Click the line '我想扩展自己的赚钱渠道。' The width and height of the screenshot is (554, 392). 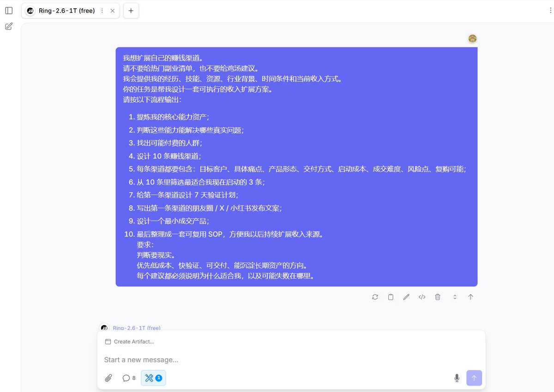(x=163, y=58)
